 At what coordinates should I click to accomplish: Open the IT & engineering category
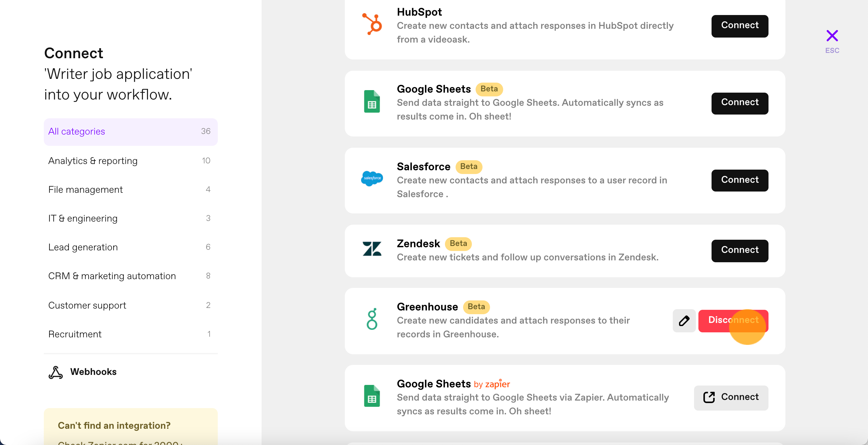pyautogui.click(x=131, y=218)
